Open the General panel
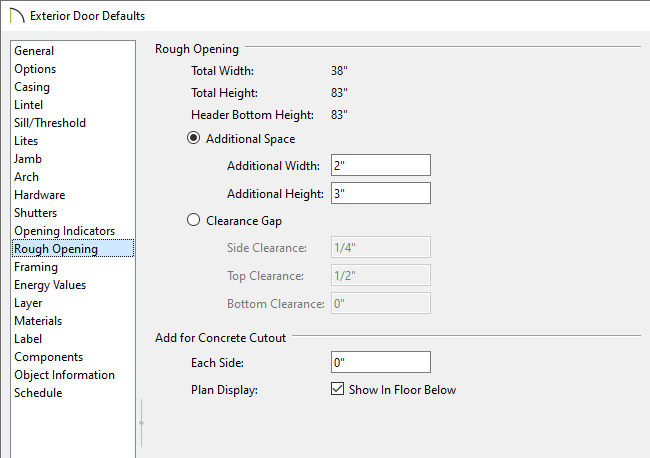Image resolution: width=650 pixels, height=458 pixels. coord(34,51)
